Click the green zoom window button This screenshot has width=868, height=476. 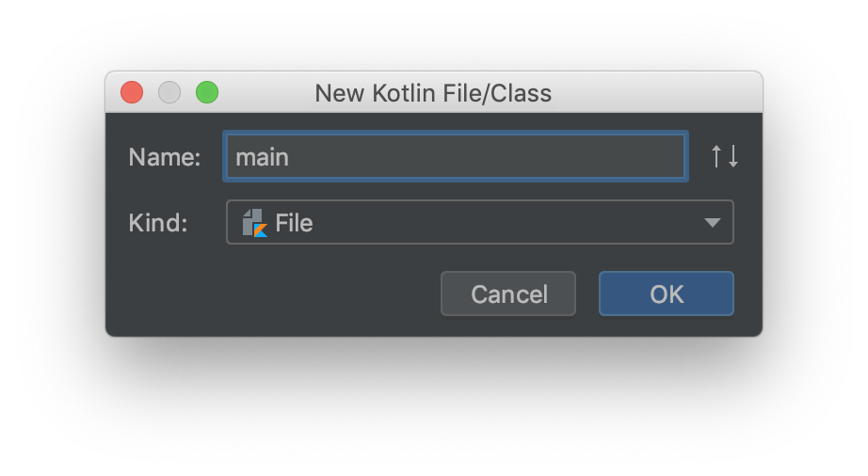207,92
